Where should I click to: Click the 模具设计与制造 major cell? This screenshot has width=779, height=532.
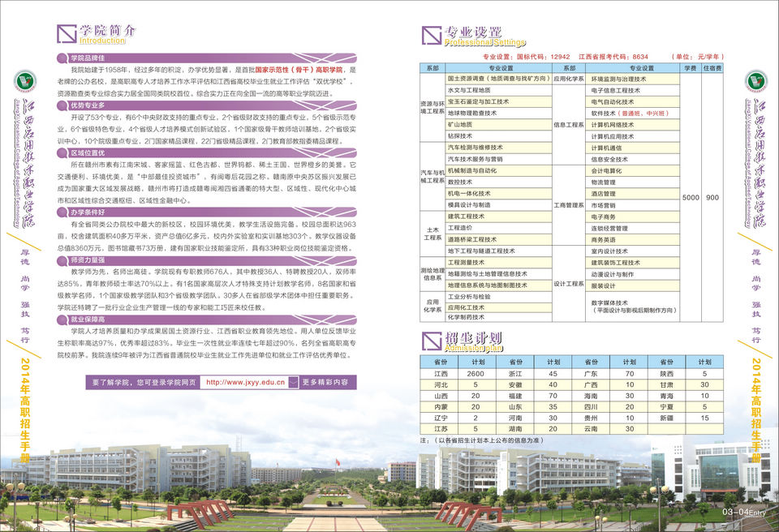[498, 205]
